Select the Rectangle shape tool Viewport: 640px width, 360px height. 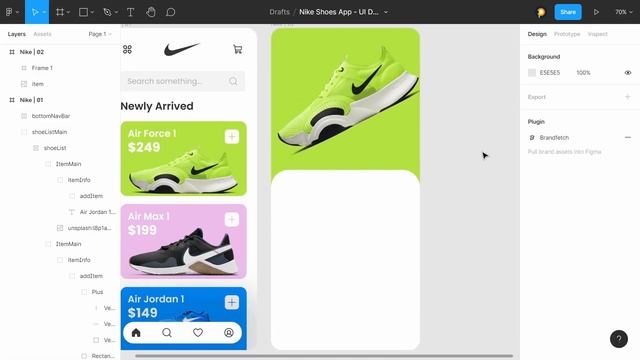tap(83, 12)
